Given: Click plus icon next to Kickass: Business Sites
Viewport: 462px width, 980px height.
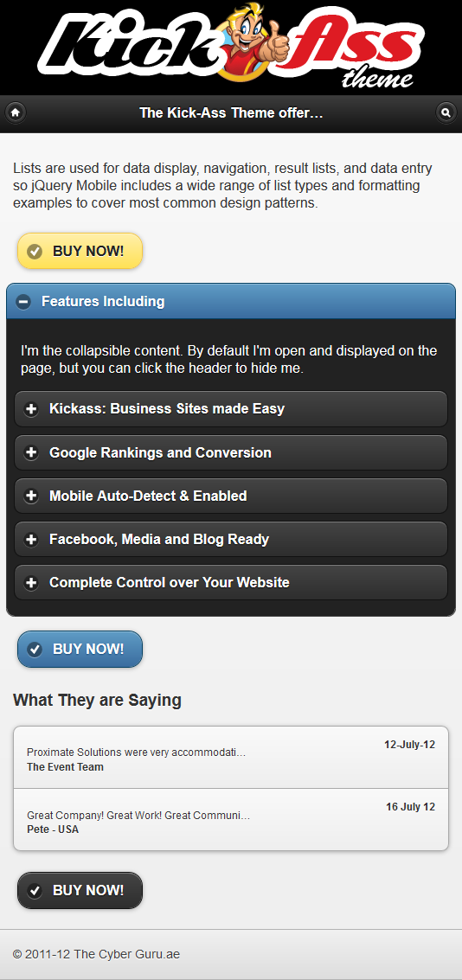Looking at the screenshot, I should pyautogui.click(x=31, y=409).
